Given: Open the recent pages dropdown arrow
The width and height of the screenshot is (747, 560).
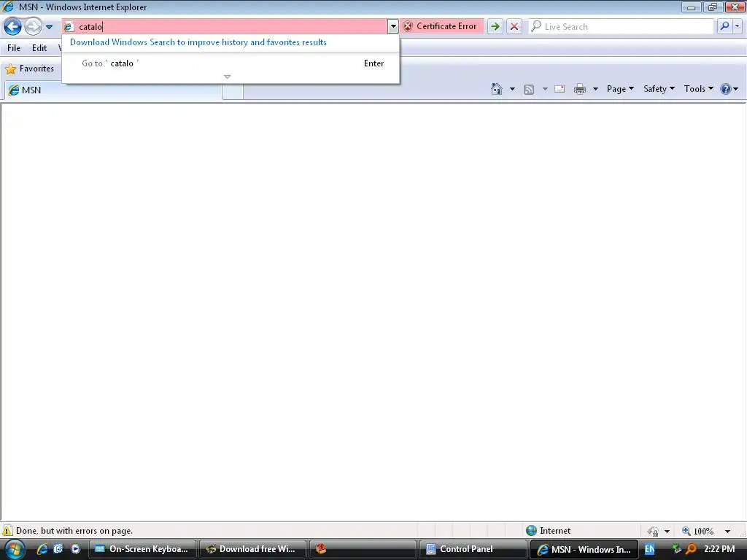Looking at the screenshot, I should [49, 27].
